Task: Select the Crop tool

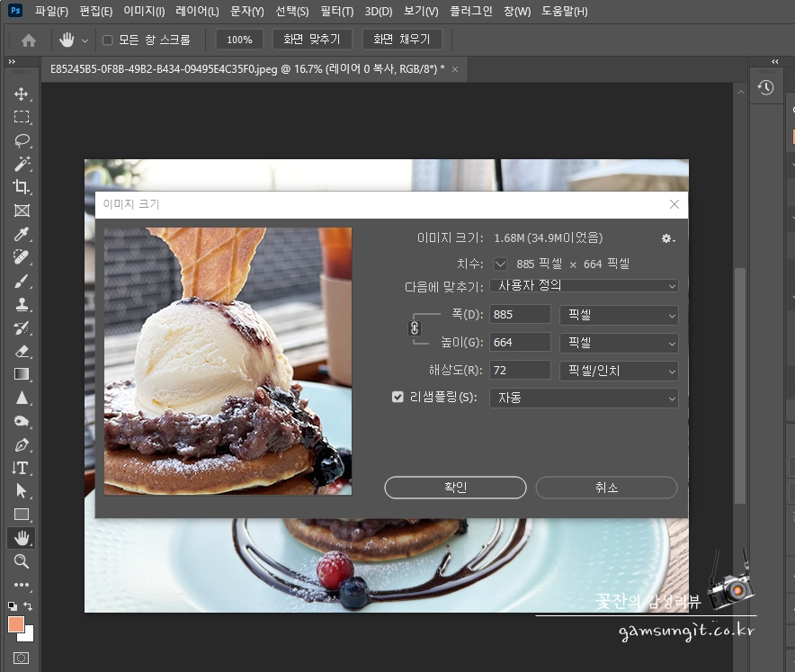Action: tap(22, 187)
